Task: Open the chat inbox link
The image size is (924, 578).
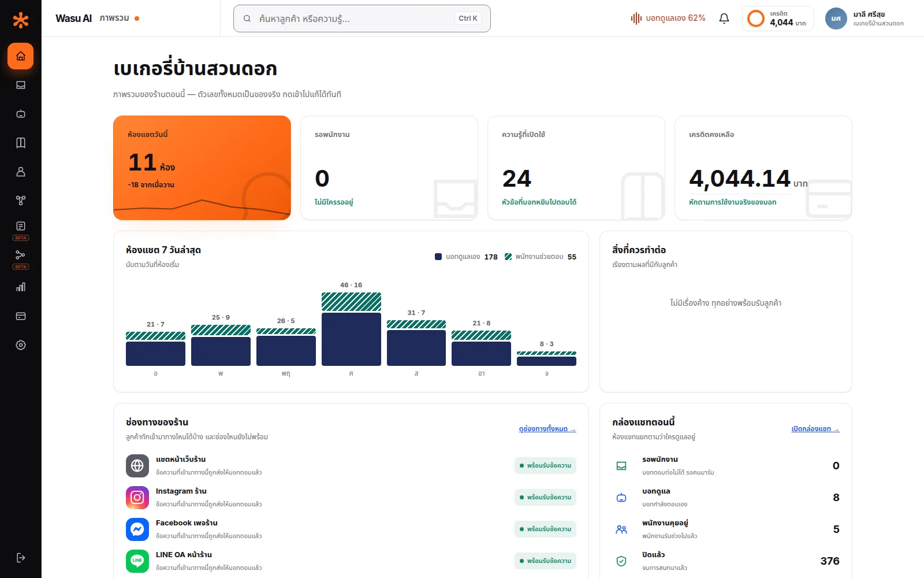Action: click(815, 429)
